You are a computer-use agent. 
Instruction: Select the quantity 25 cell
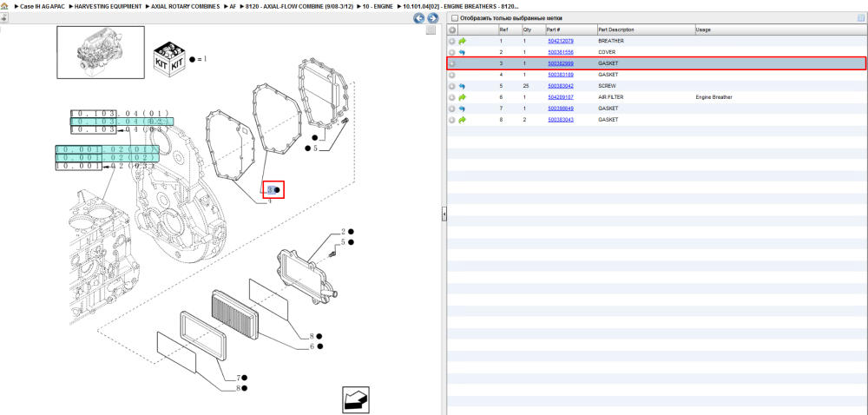click(525, 86)
